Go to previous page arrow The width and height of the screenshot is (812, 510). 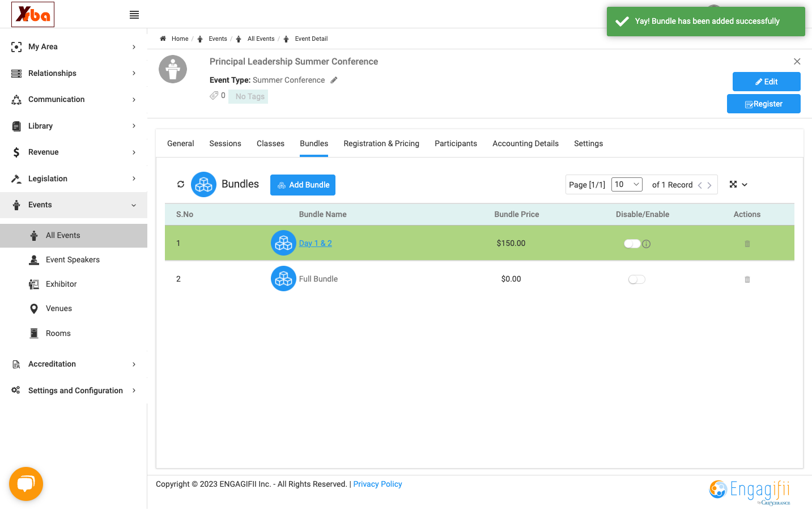click(x=700, y=185)
